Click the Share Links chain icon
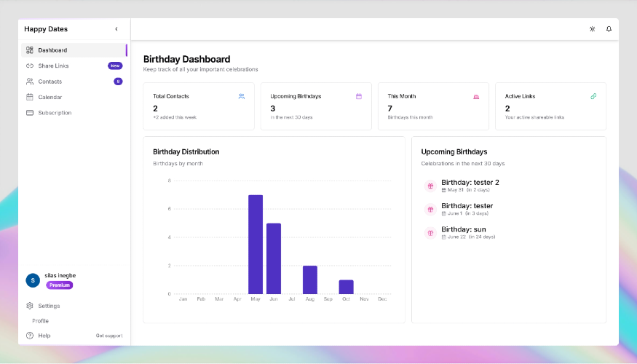Image resolution: width=637 pixels, height=364 pixels. tap(30, 66)
